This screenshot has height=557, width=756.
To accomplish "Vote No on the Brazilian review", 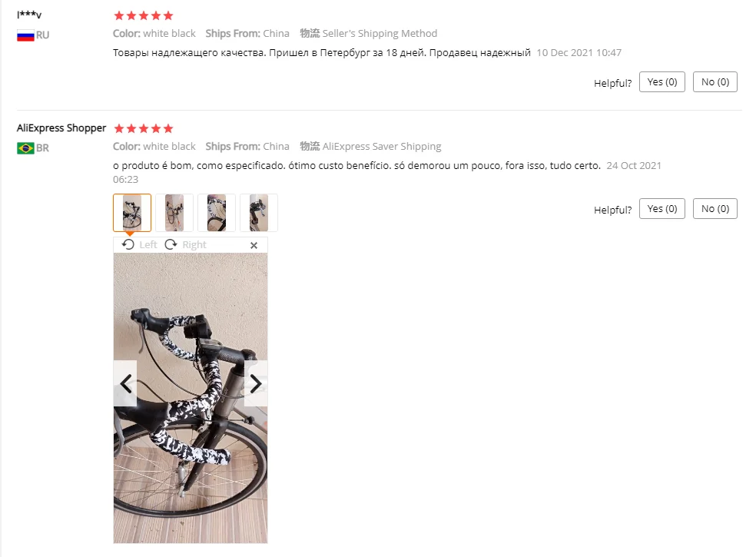I will click(x=715, y=209).
